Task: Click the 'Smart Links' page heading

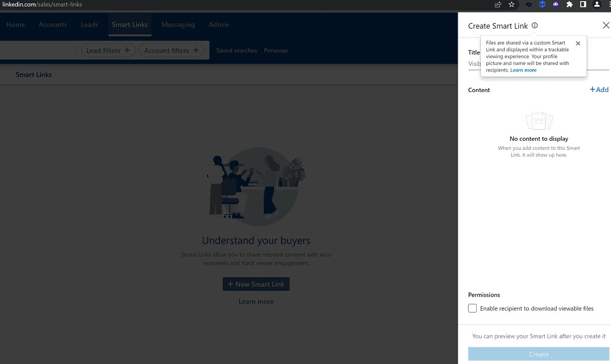Action: pos(33,75)
